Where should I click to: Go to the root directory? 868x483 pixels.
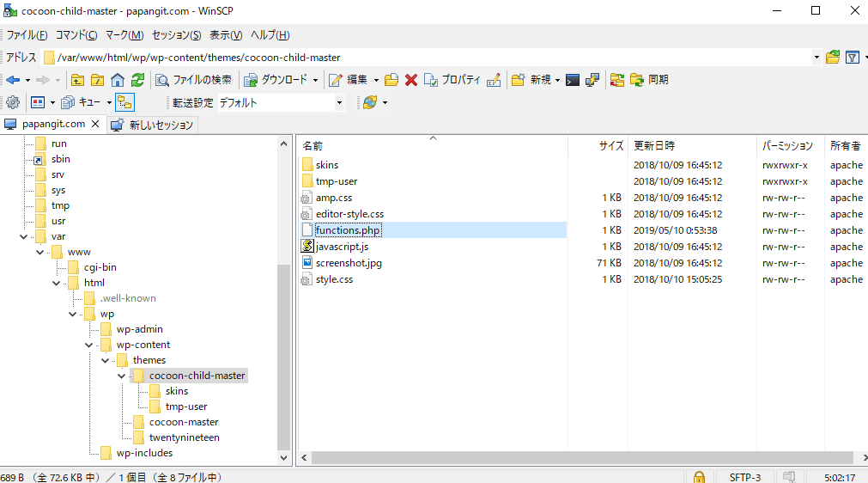tap(97, 80)
